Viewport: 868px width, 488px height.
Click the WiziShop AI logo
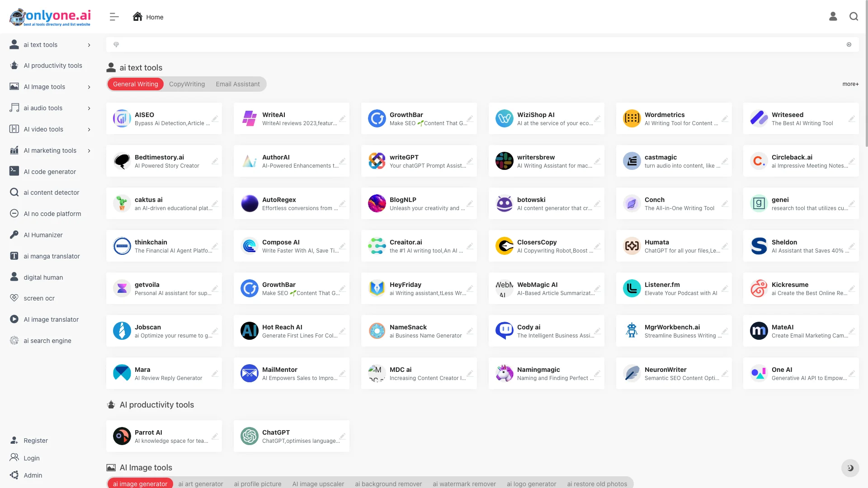(x=505, y=118)
